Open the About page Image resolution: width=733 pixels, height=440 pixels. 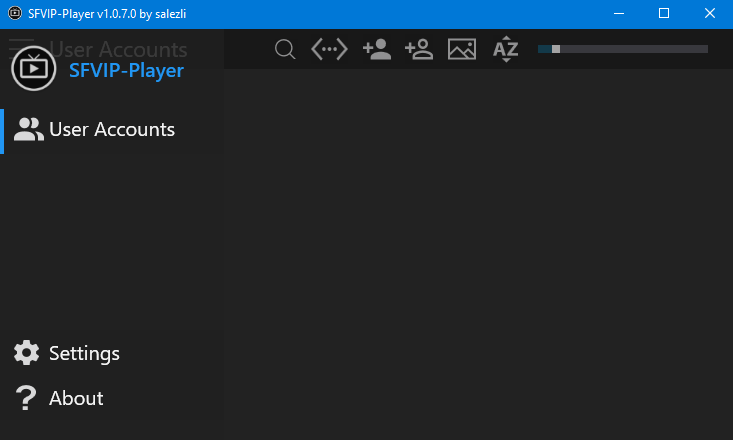click(x=112, y=398)
